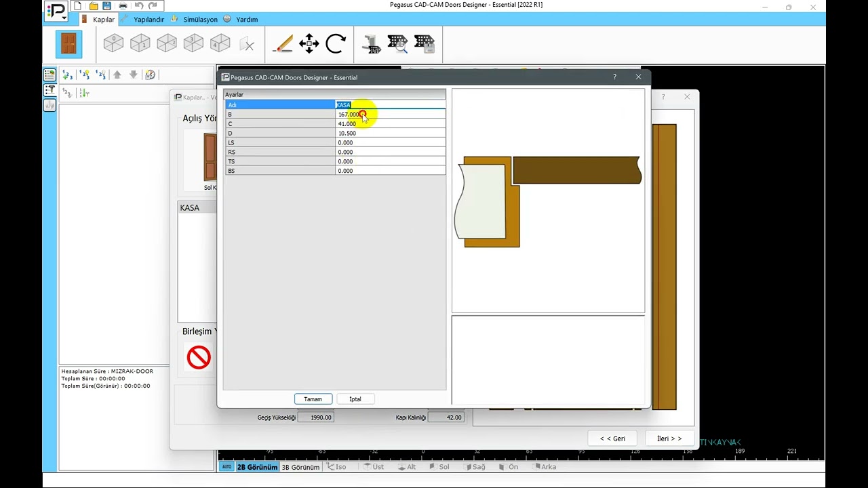Click the BS value cell
The width and height of the screenshot is (868, 488).
391,171
